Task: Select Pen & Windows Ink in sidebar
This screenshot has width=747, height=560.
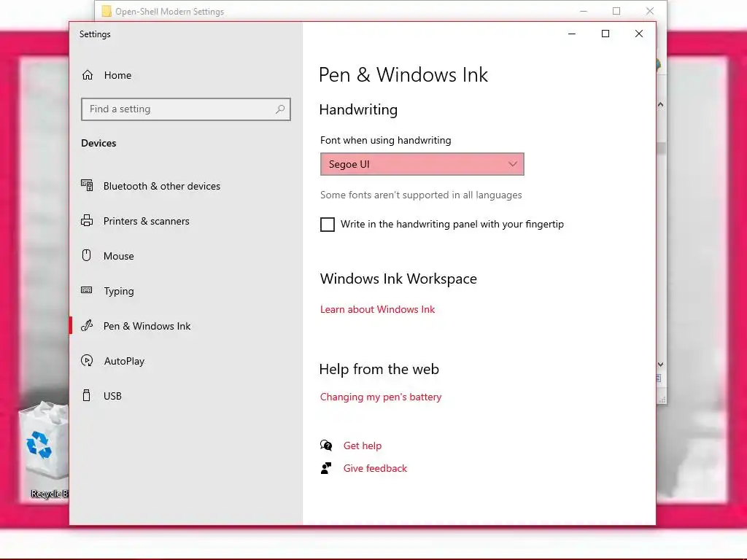Action: (x=186, y=326)
